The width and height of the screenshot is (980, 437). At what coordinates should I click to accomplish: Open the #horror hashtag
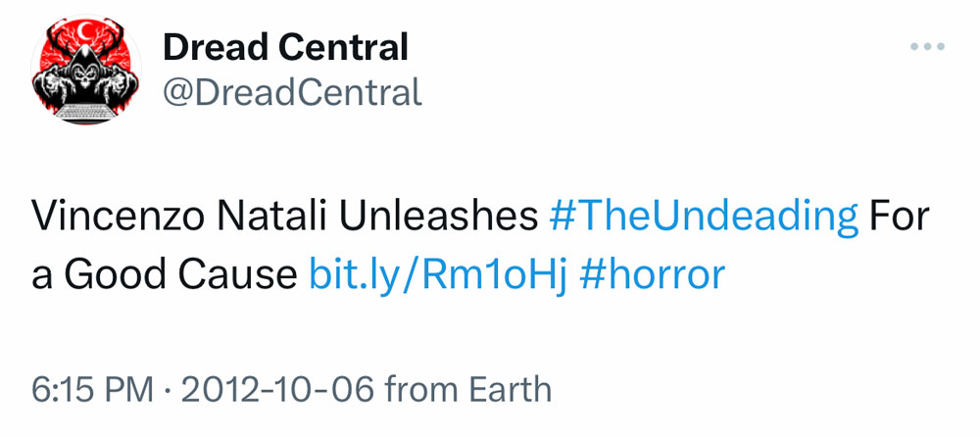tap(653, 274)
